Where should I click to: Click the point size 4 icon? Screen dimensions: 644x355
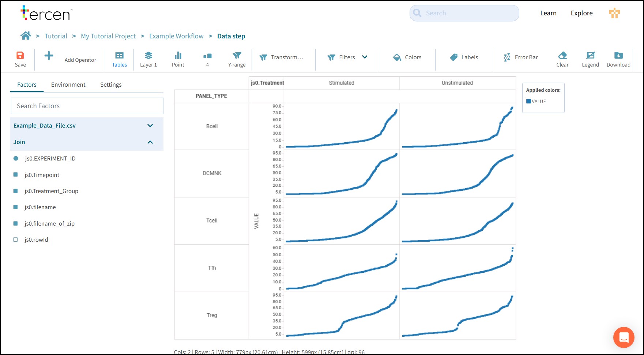pos(207,56)
